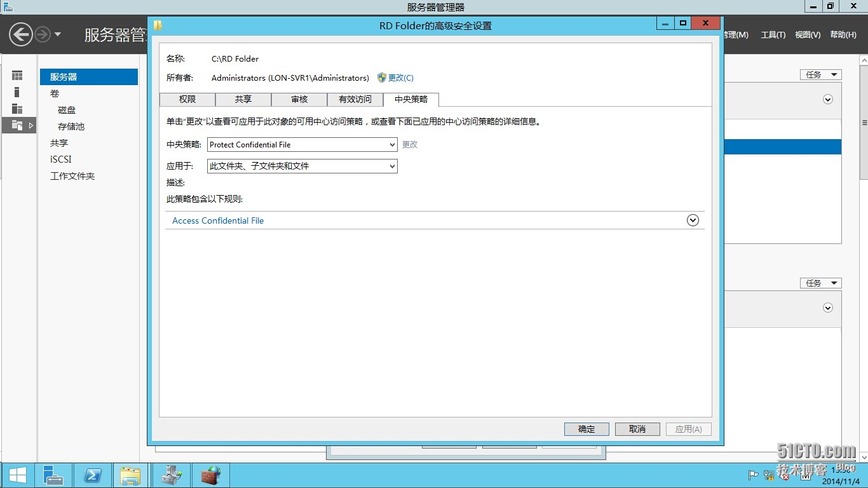Collapse upper panel with chevron in Server Manager
Image resolution: width=868 pixels, height=488 pixels.
point(828,99)
